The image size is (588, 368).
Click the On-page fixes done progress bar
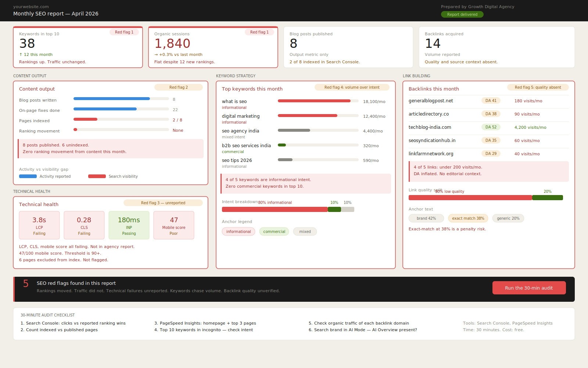[x=121, y=109]
